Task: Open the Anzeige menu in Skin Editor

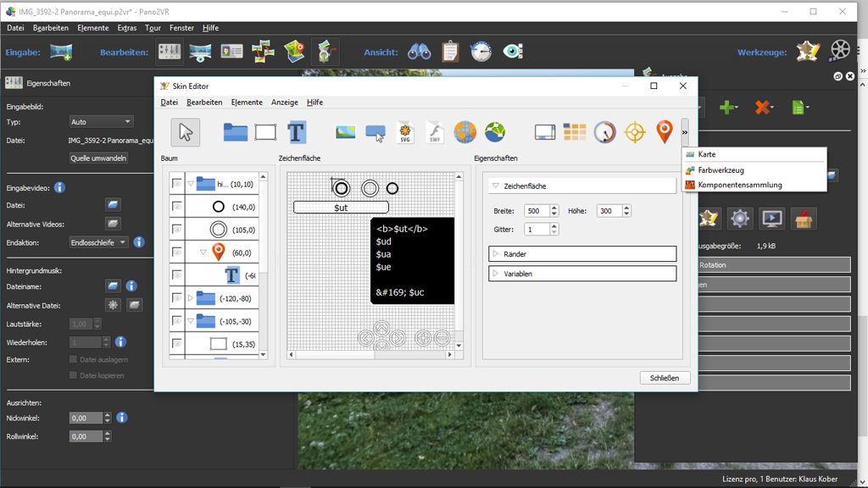Action: tap(284, 103)
